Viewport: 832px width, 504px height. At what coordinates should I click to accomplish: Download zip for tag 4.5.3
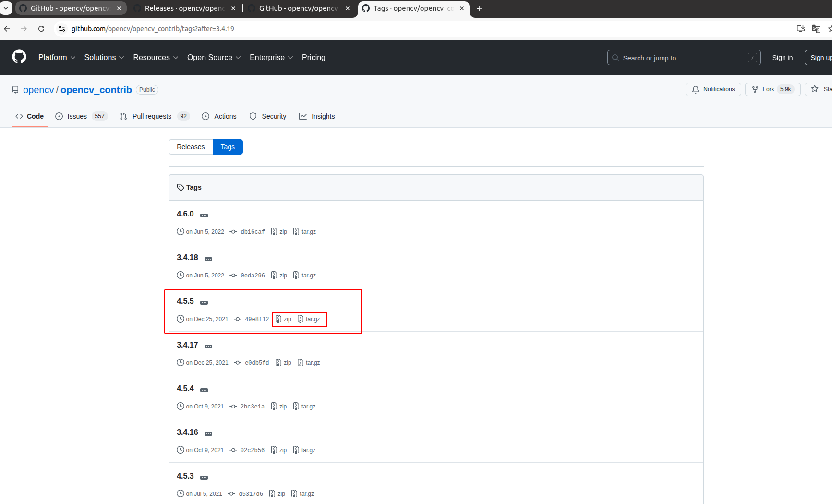coord(277,494)
